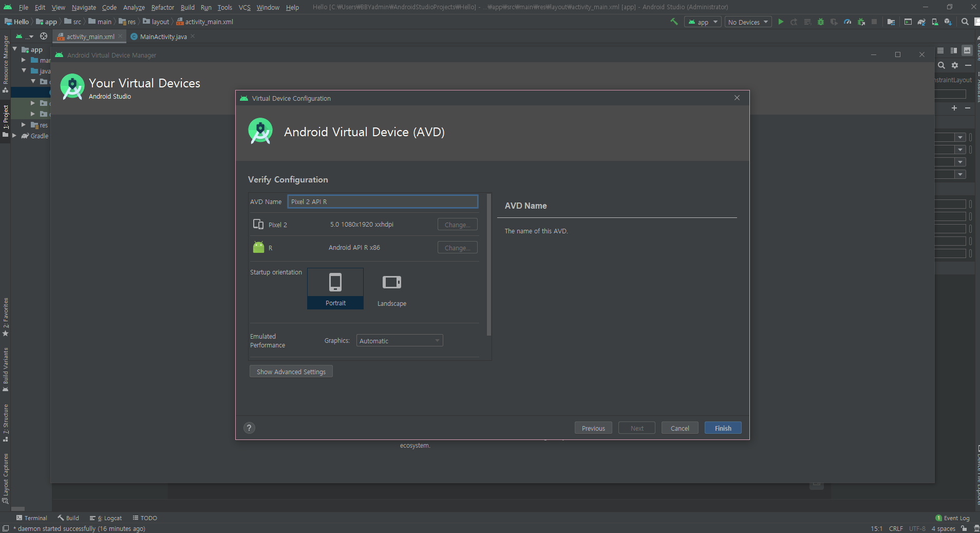
Task: Run the app with green play icon
Action: 781,22
